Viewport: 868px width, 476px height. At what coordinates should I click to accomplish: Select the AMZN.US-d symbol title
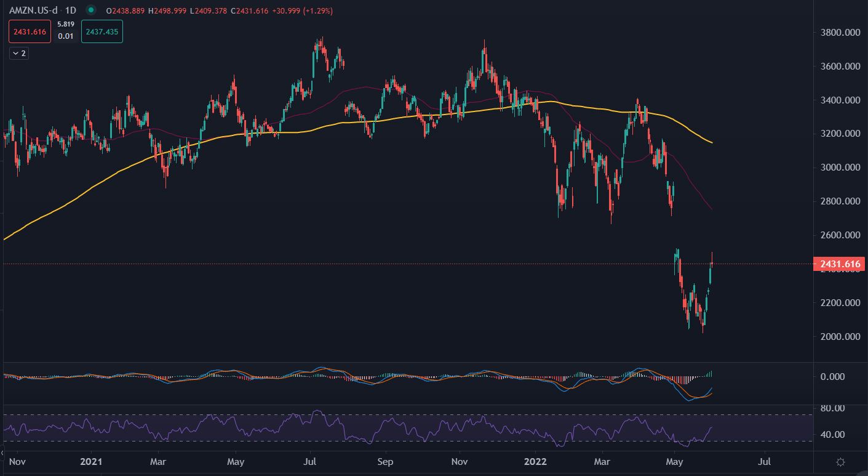tap(34, 10)
